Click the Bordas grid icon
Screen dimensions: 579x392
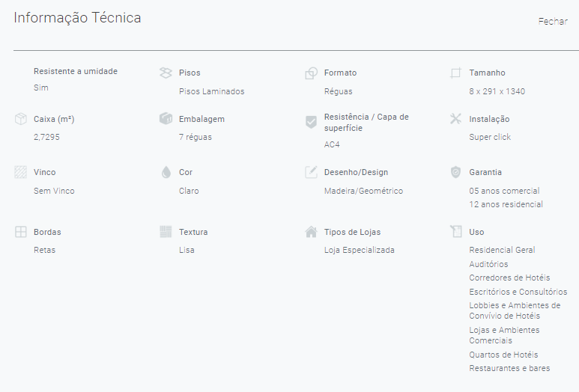21,232
